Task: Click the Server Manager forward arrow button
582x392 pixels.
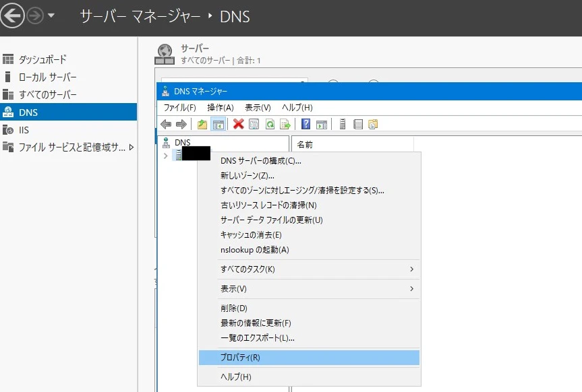Action: (35, 16)
